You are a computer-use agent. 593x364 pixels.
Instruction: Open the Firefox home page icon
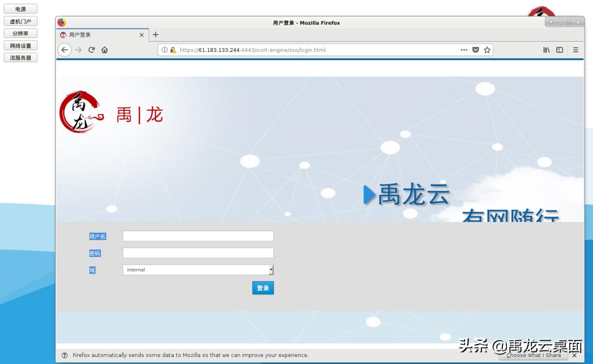point(105,50)
